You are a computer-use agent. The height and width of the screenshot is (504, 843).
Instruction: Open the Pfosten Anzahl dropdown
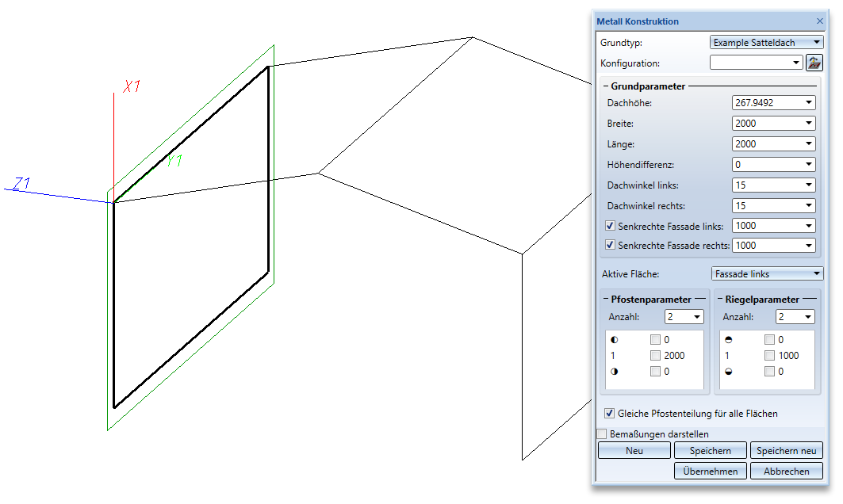click(684, 316)
